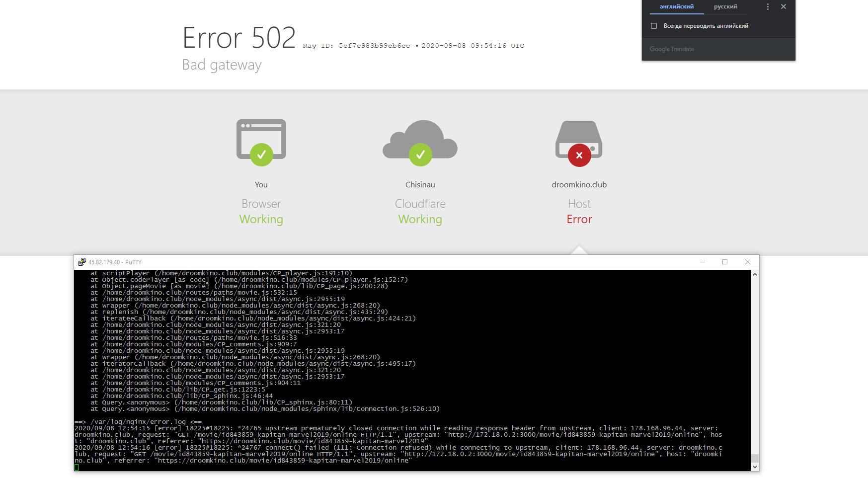The height and width of the screenshot is (478, 868).
Task: Click the Google Translate branding link
Action: click(672, 49)
